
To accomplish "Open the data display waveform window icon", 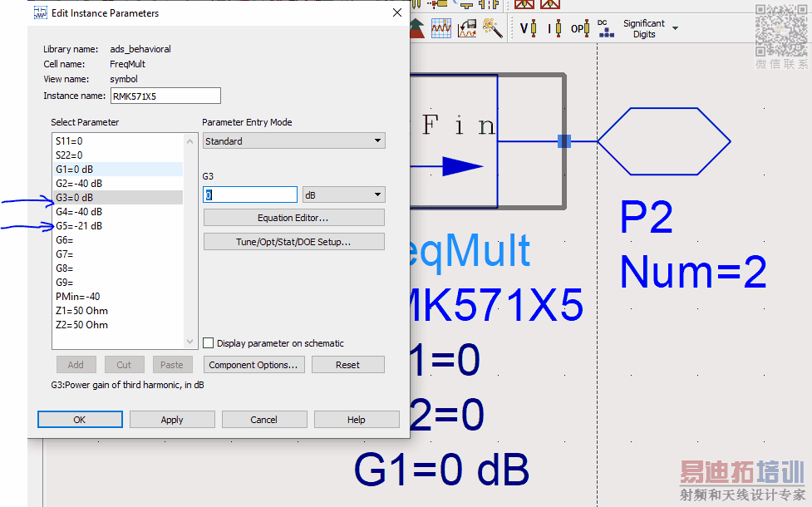I will [441, 28].
